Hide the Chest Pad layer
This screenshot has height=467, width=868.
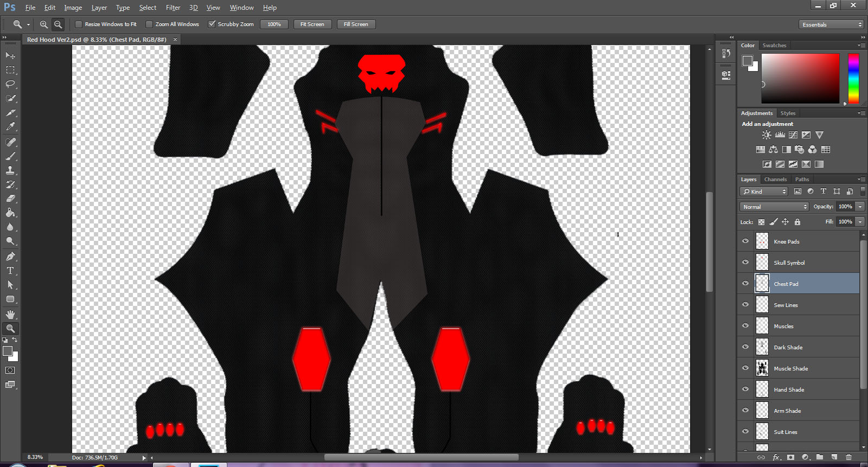[745, 284]
